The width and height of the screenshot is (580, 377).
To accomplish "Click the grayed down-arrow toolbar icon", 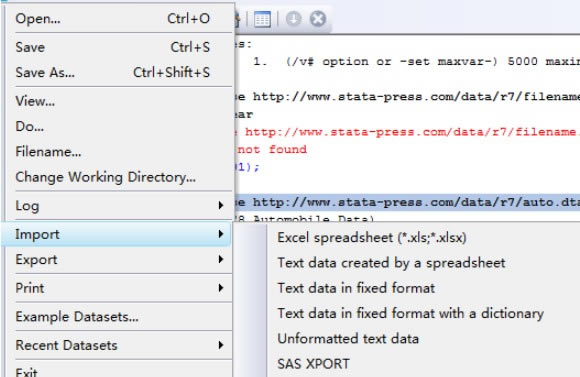I will point(294,18).
